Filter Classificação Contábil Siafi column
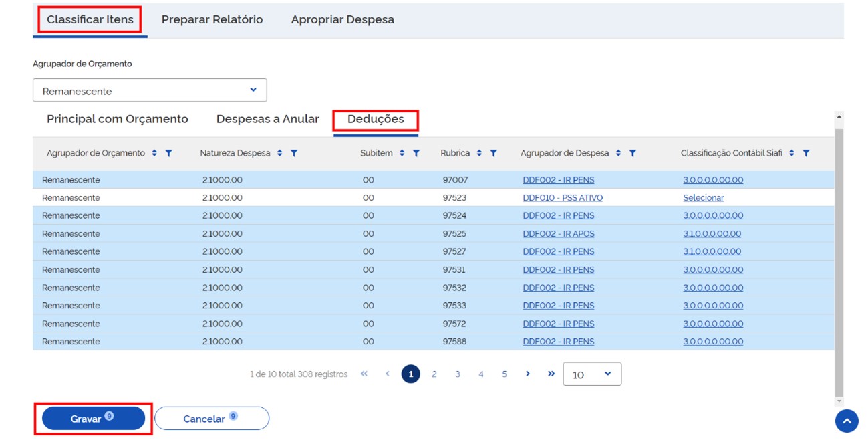Image resolution: width=868 pixels, height=442 pixels. click(806, 153)
